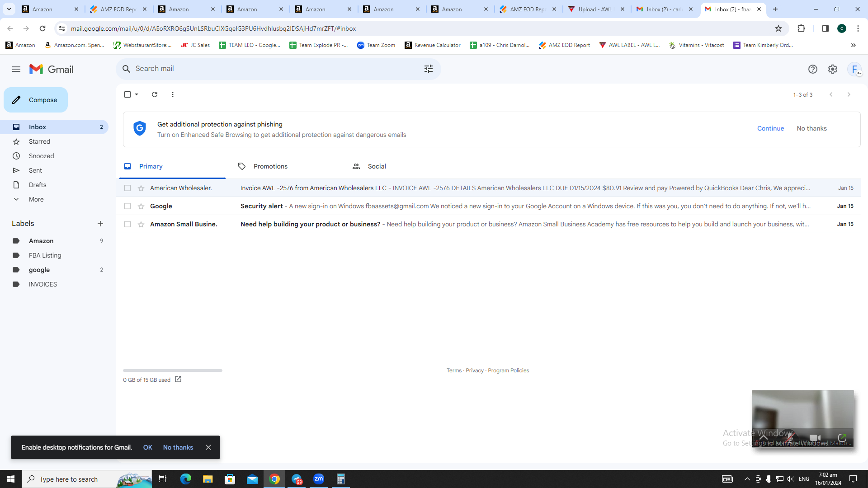Show all bookmarks chevron in bookmarks bar
The image size is (868, 488).
[854, 45]
